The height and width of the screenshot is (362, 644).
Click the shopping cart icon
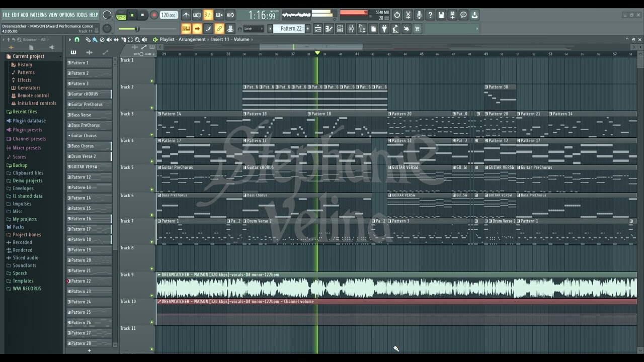pyautogui.click(x=417, y=29)
